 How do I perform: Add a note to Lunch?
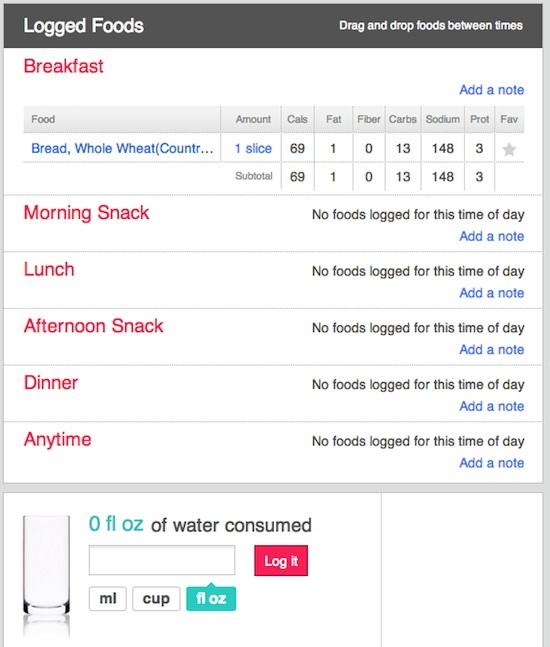click(492, 293)
